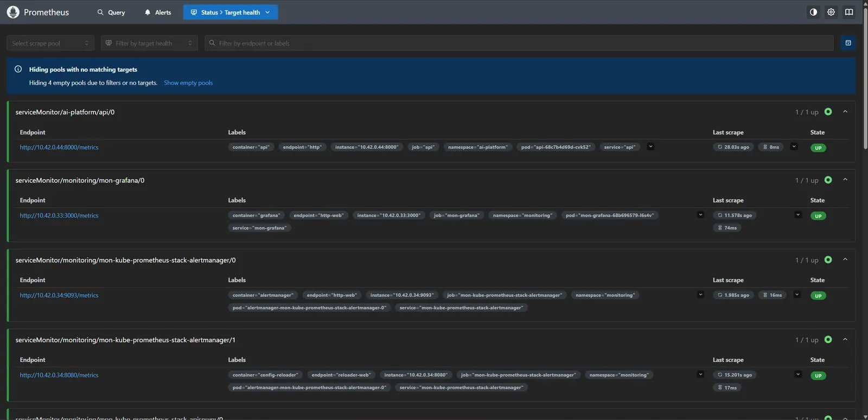The image size is (868, 420).
Task: Click the green health icon for ai-platform/api/0
Action: (828, 111)
